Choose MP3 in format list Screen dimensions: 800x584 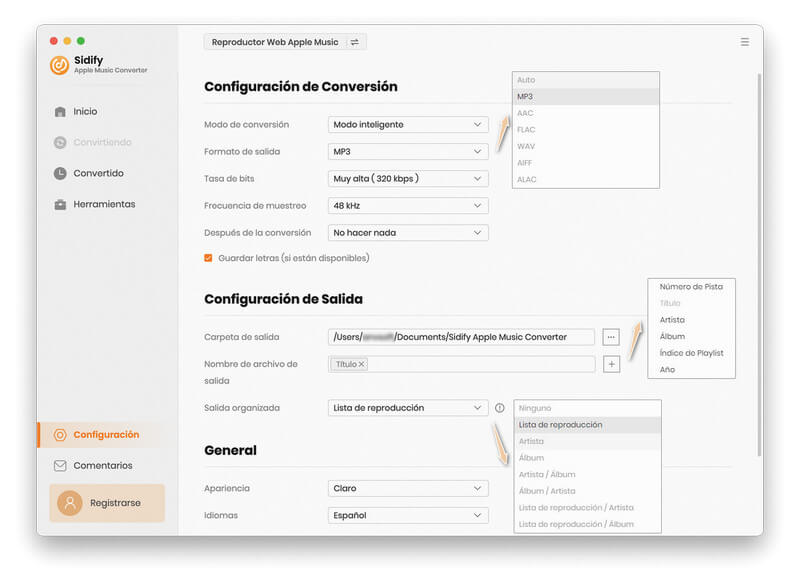pyautogui.click(x=586, y=96)
